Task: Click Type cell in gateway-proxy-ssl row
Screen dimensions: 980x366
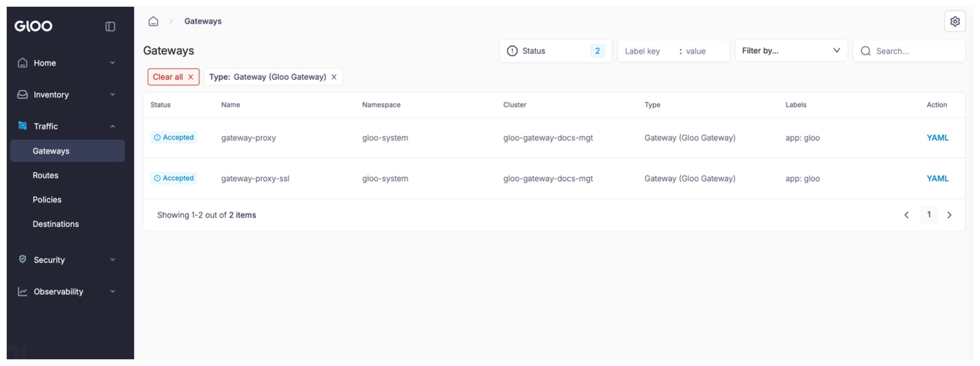Action: click(690, 178)
